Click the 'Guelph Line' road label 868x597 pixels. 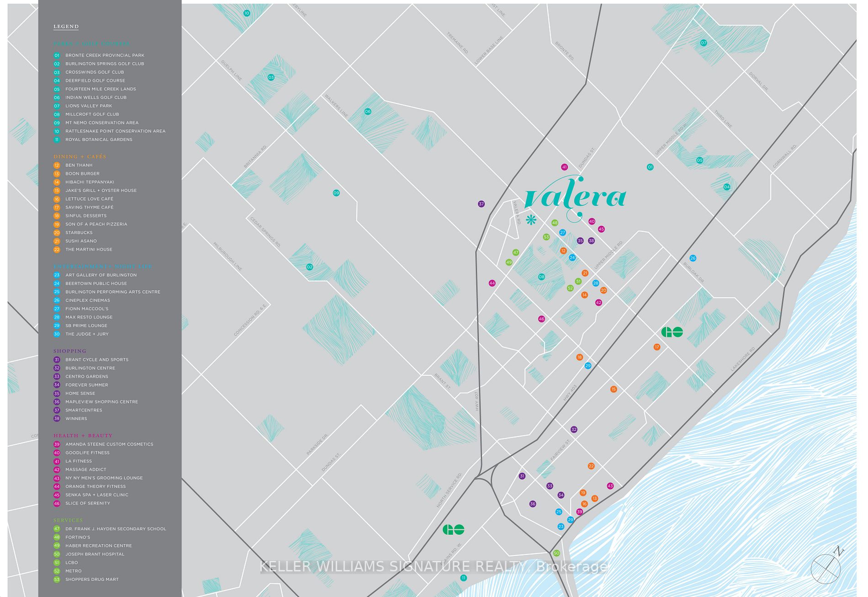[x=232, y=70]
